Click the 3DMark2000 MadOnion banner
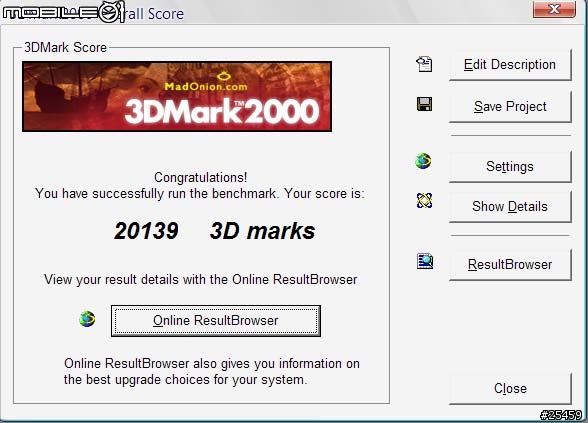Screen dimensions: 588x423 [x=177, y=97]
